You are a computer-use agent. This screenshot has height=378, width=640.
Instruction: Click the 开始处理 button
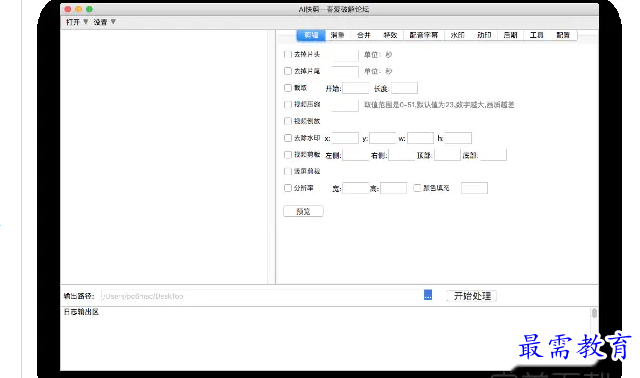click(472, 296)
